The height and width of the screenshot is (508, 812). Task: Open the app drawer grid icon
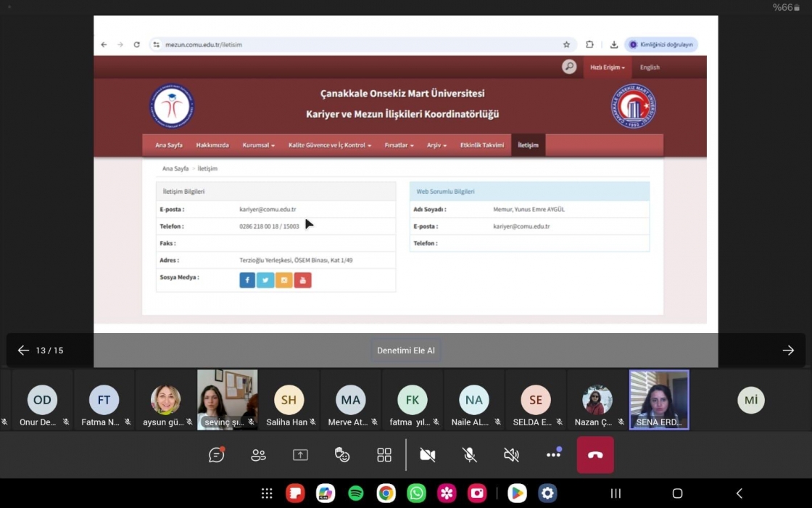click(x=267, y=493)
